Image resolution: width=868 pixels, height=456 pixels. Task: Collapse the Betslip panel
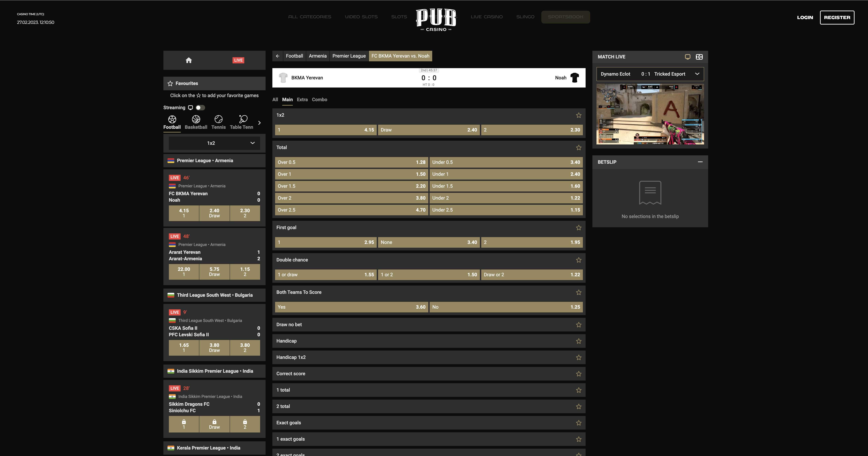(x=700, y=162)
